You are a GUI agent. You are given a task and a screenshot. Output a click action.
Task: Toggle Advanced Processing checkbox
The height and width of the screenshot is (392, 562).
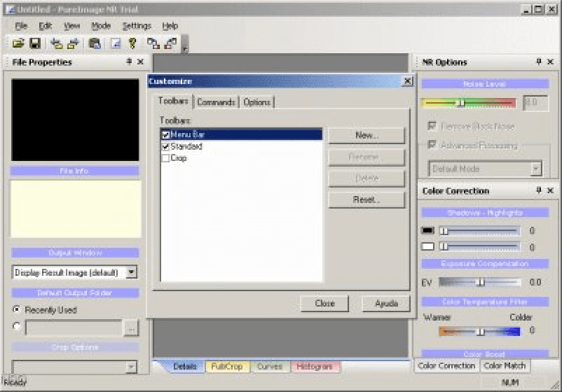[432, 145]
